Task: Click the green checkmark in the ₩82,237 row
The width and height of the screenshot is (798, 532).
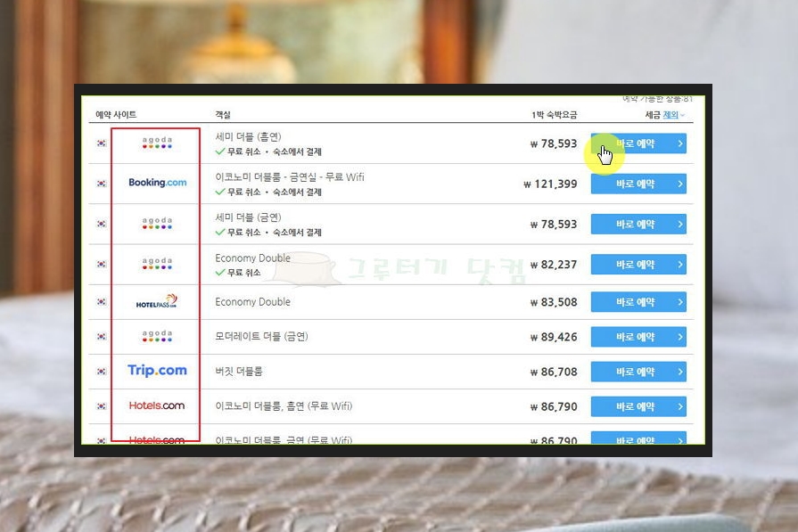Action: (220, 272)
